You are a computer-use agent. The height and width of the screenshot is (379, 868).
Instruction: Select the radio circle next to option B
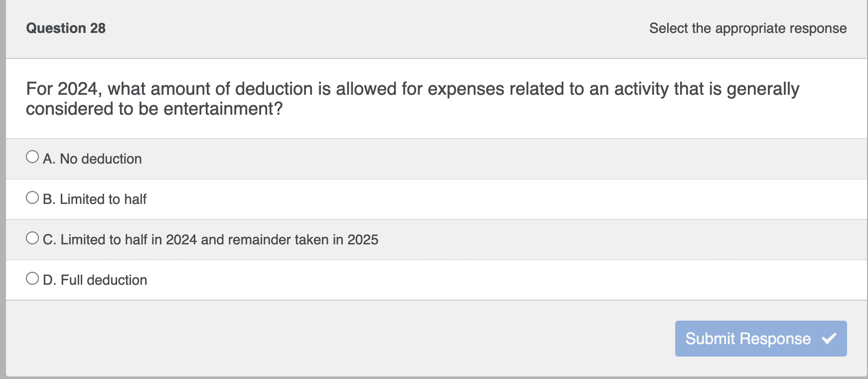pos(32,196)
